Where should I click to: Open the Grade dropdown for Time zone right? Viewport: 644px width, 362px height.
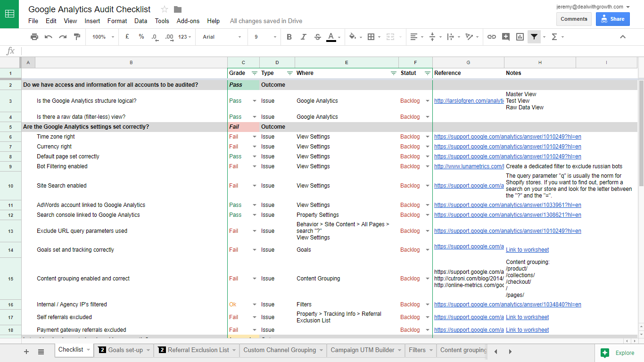coord(255,137)
